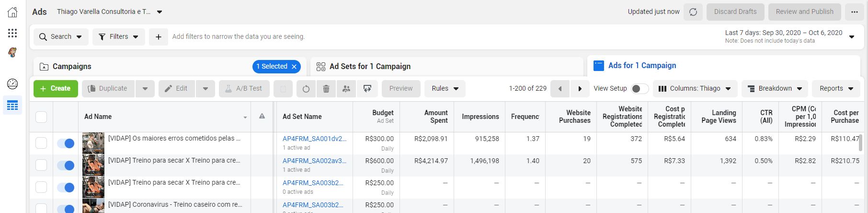The width and height of the screenshot is (868, 213).
Task: Open the three-dot more options menu
Action: coord(854,12)
